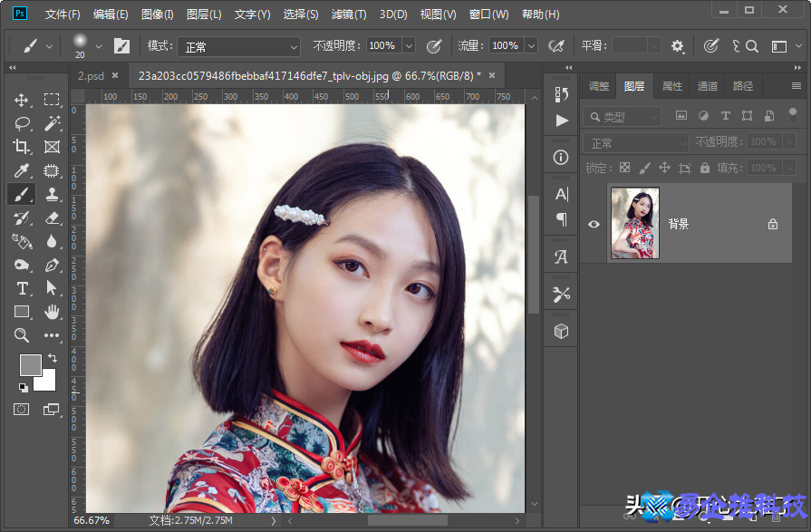Toggle the brush settings panel button

(x=121, y=45)
